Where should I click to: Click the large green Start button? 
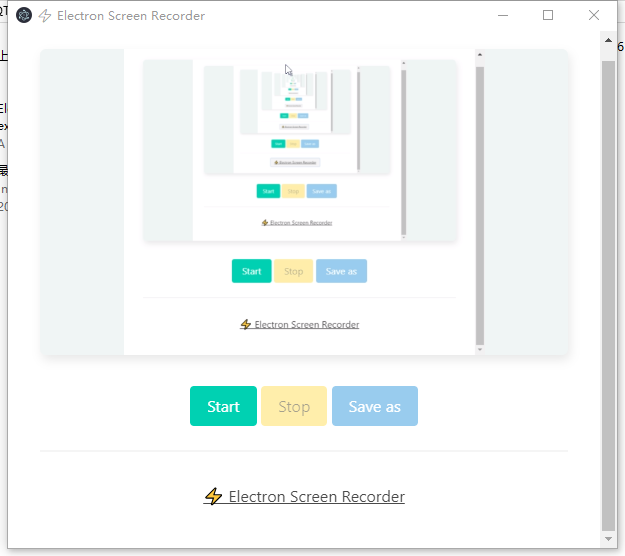click(223, 406)
